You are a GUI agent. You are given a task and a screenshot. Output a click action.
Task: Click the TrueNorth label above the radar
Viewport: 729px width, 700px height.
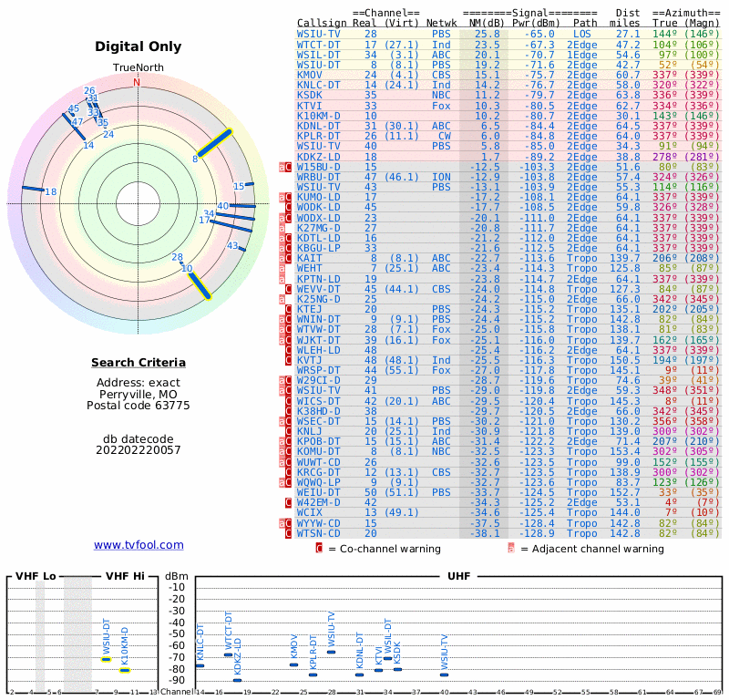point(139,67)
